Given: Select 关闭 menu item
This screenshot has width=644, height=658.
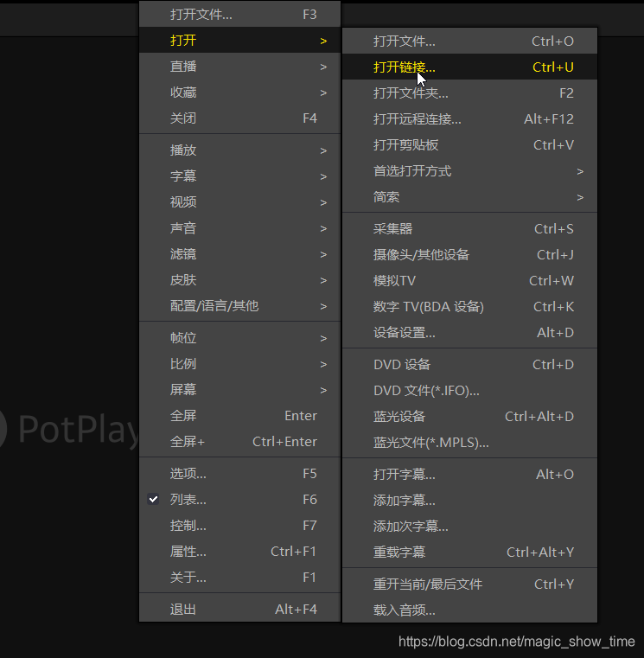Looking at the screenshot, I should [239, 118].
